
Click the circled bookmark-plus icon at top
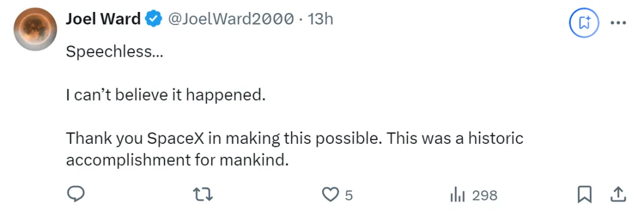click(x=584, y=23)
